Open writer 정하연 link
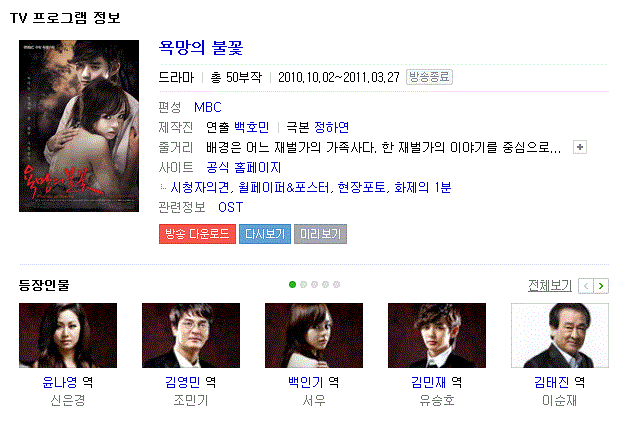Viewport: 629px width, 428px height. point(331,127)
